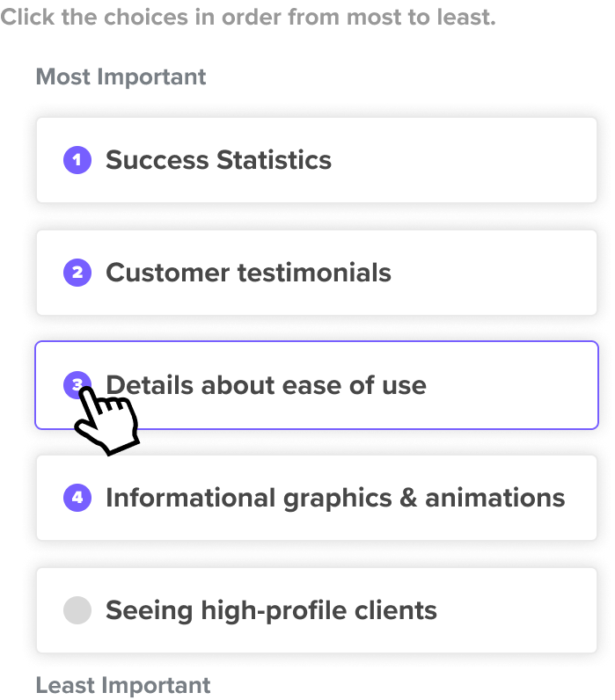Click the grey unranked circle badge

point(77,609)
